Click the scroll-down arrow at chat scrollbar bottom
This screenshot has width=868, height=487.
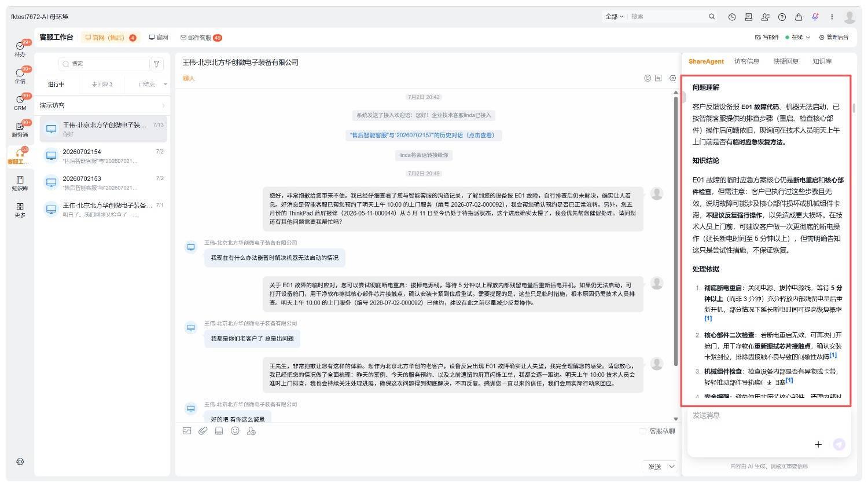[x=675, y=419]
